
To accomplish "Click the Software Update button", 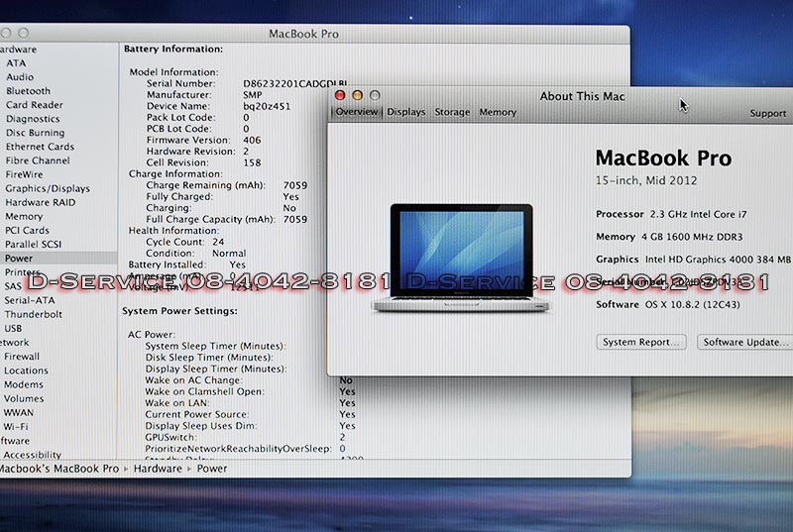I will pos(745,342).
